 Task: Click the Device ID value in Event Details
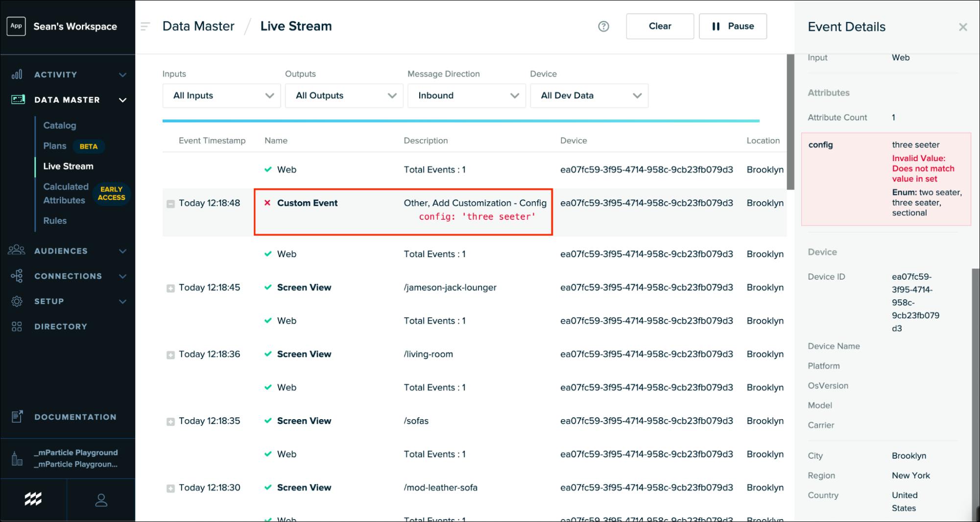click(915, 302)
